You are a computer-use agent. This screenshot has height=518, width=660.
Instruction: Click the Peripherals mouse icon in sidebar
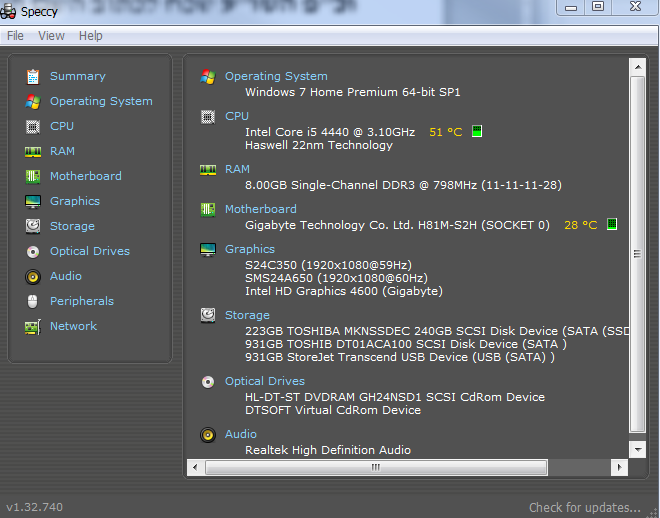tap(32, 301)
